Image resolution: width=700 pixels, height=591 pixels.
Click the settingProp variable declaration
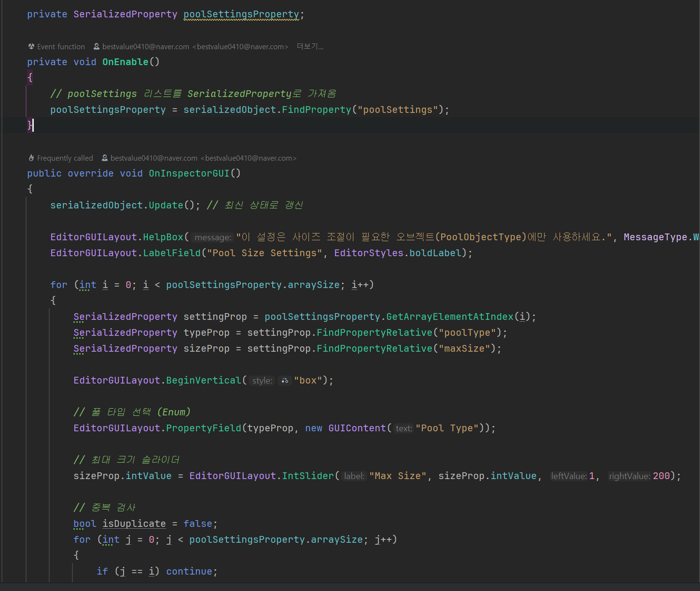[215, 316]
